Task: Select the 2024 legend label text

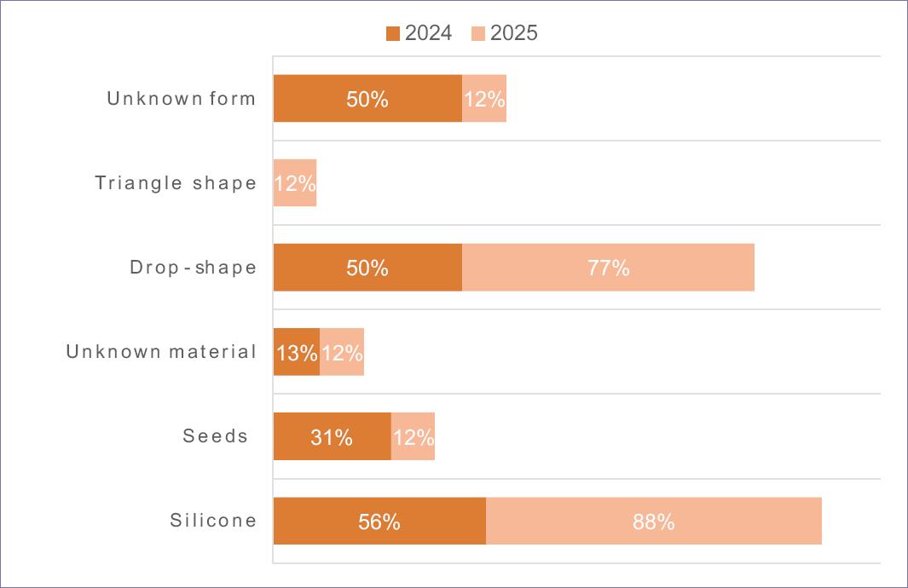Action: point(429,34)
